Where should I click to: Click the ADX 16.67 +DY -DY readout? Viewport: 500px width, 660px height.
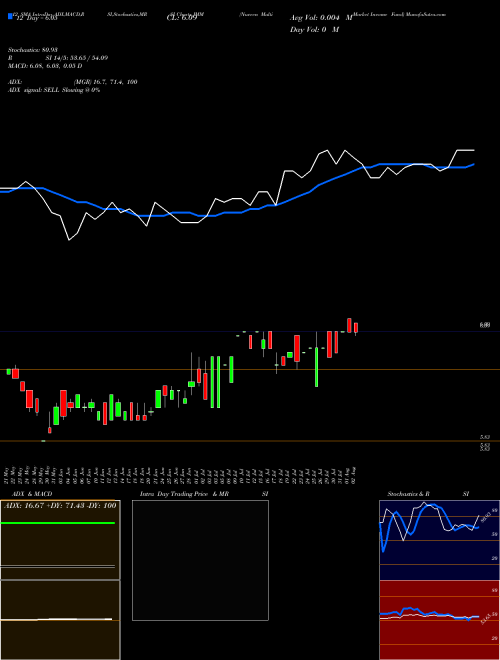point(60,505)
